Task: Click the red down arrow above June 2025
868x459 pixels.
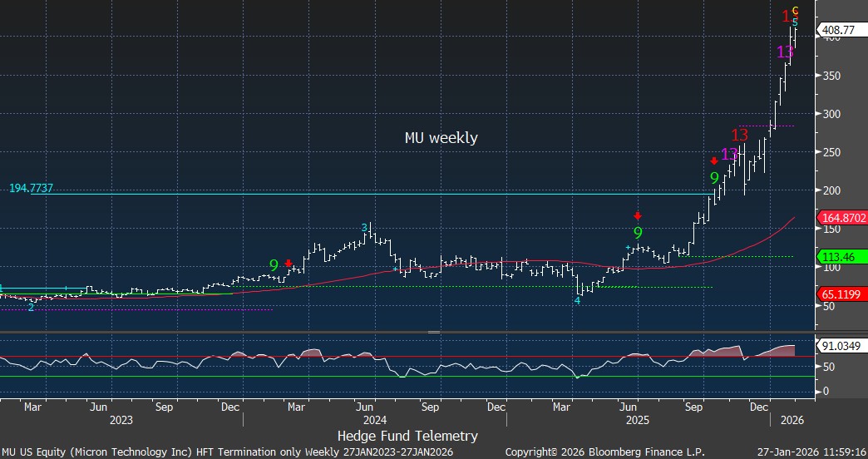Action: click(638, 215)
